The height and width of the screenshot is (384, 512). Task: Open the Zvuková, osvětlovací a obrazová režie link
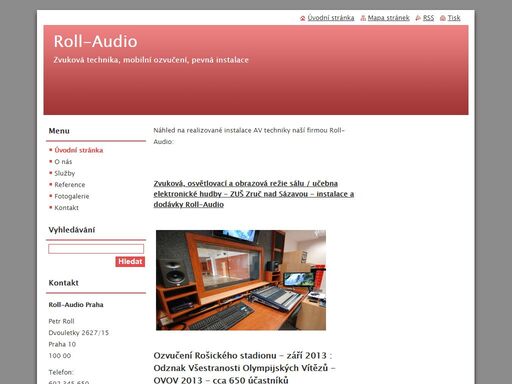pyautogui.click(x=254, y=194)
